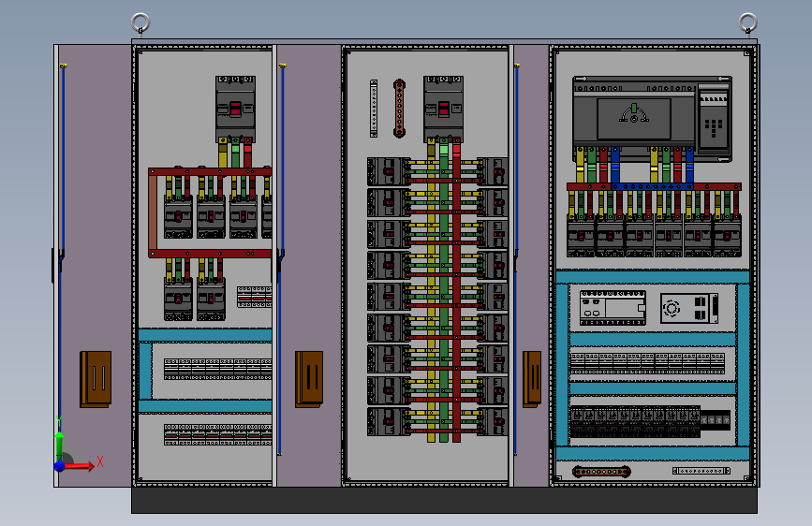Screen dimensions: 812x526
Task: Select the left lifting eye bolt on cabinet top
Action: tap(140, 23)
